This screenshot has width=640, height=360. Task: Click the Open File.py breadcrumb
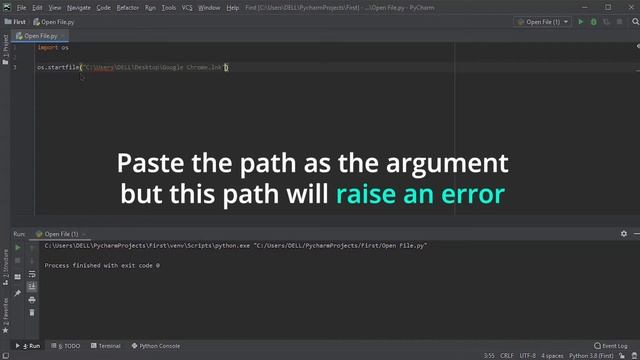coord(54,22)
